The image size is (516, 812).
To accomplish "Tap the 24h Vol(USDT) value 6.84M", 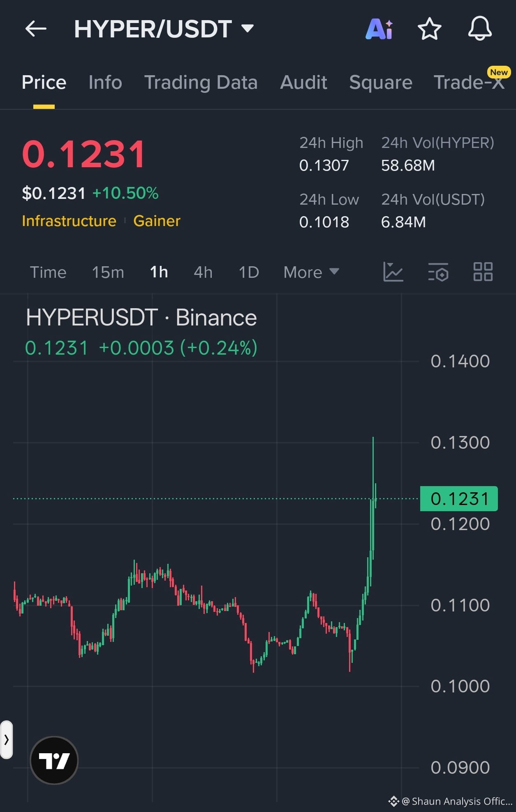I will point(403,222).
